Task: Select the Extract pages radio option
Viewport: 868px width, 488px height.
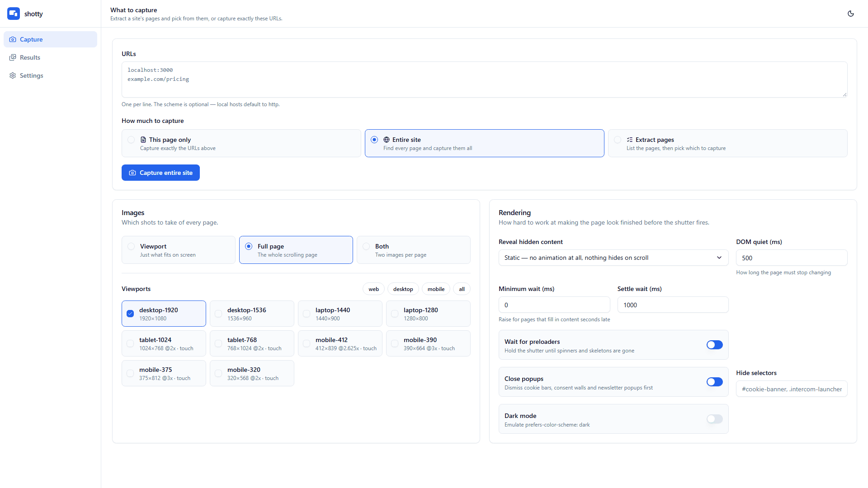Action: click(x=618, y=140)
